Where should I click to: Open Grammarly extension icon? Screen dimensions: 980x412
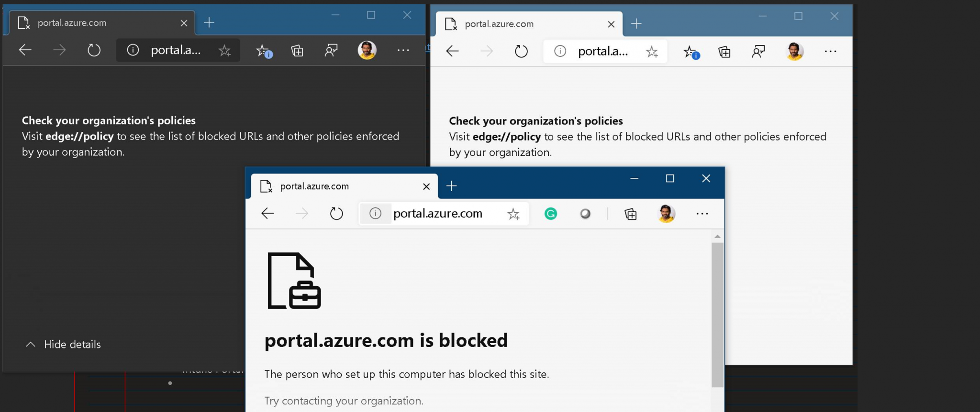pos(551,214)
